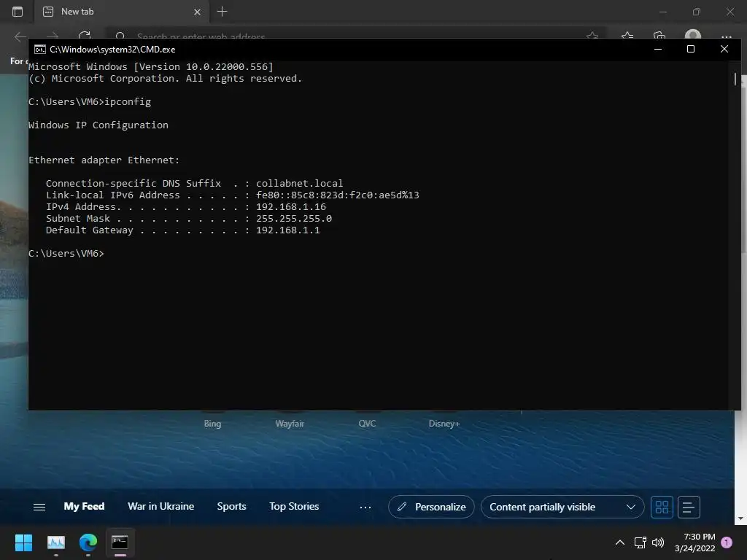
Task: Open the Disney+ quick link
Action: 444,424
